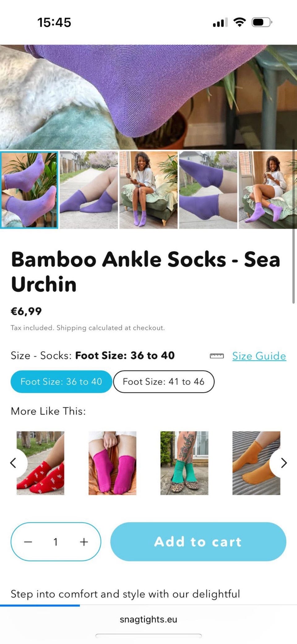Tap the snagtights.eu address bar
The height and width of the screenshot is (644, 297).
pyautogui.click(x=148, y=619)
